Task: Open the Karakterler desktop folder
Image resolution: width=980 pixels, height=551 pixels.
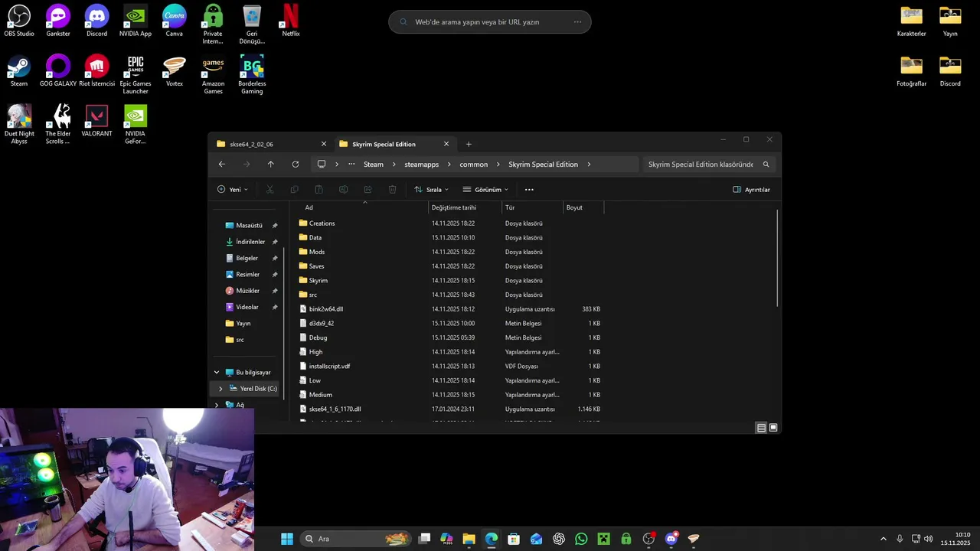Action: click(x=911, y=21)
